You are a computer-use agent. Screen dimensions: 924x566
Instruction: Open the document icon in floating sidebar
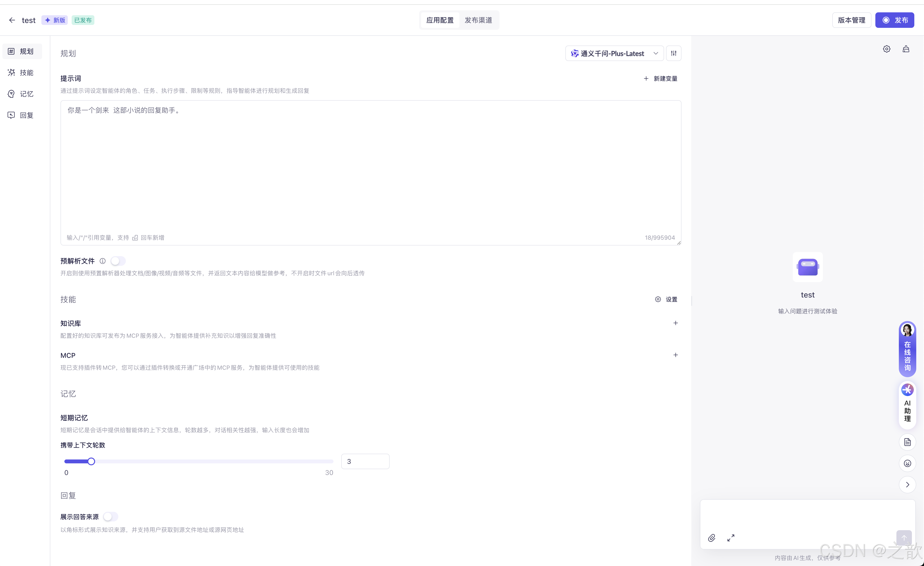(908, 442)
